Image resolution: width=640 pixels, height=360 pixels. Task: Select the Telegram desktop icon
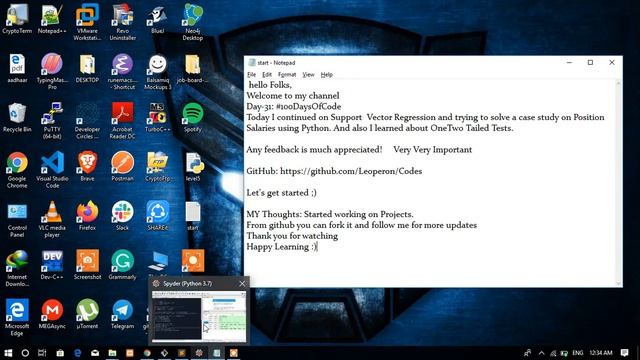click(x=122, y=314)
